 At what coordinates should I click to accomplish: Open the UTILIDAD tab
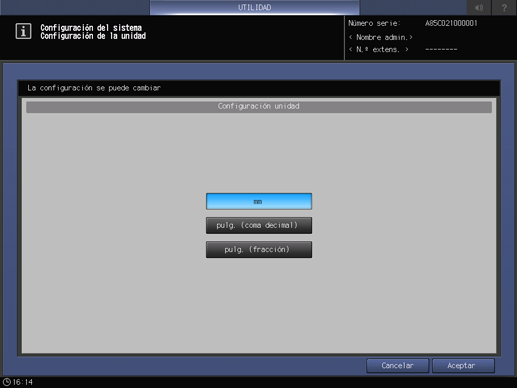coord(254,7)
